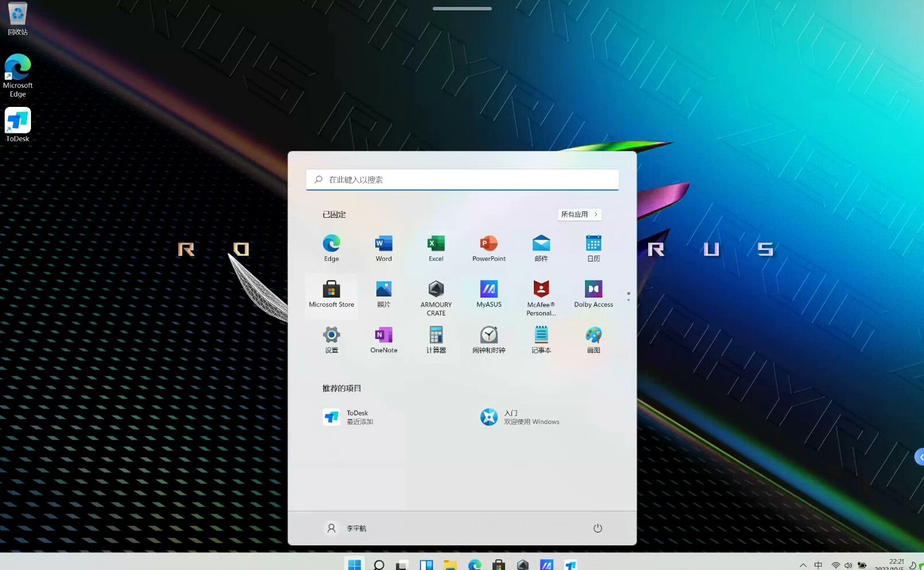Viewport: 924px width, 570px height.
Task: Launch Excel from the Start menu
Action: click(436, 248)
